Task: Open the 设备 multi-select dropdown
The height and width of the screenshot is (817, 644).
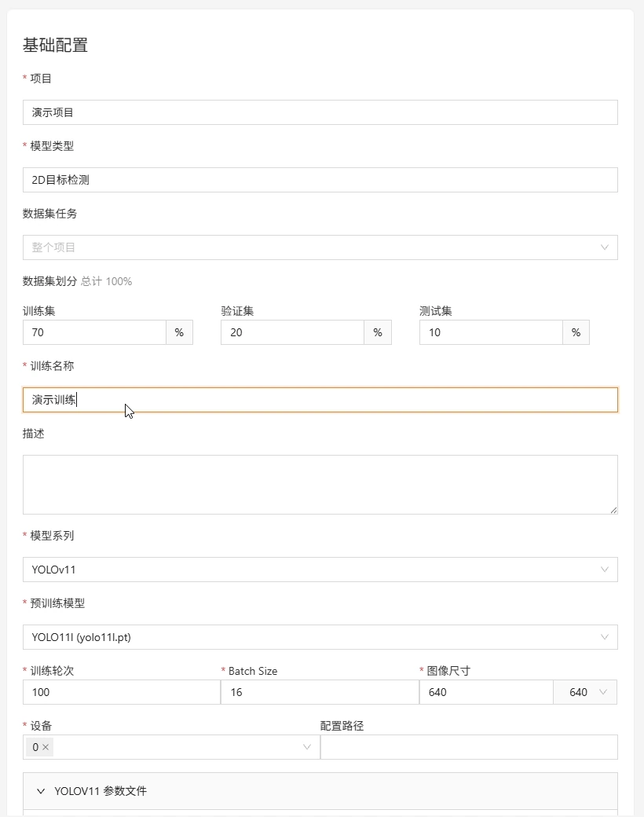Action: [x=171, y=747]
